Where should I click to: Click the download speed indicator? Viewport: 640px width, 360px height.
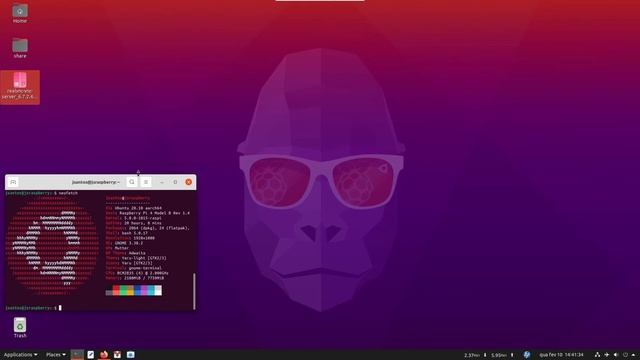[475, 355]
